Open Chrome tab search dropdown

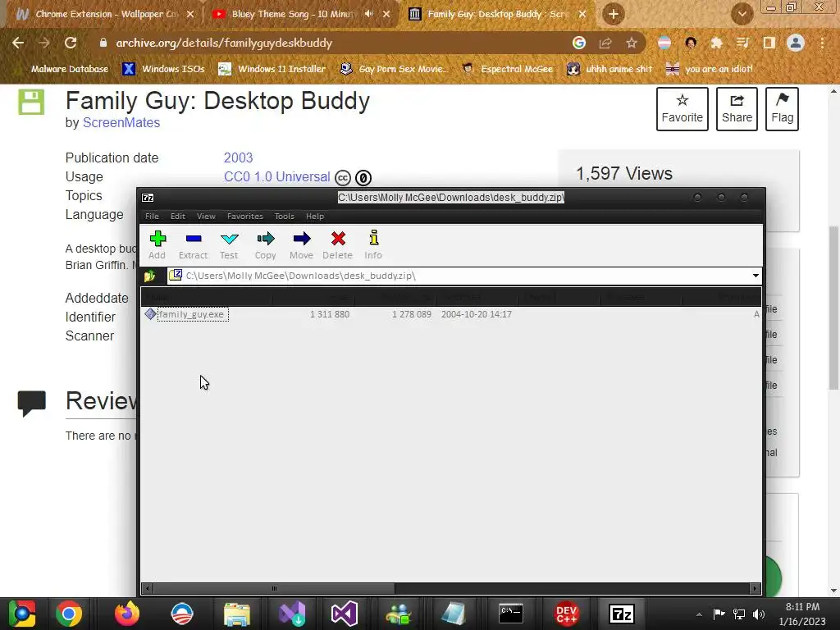[742, 14]
